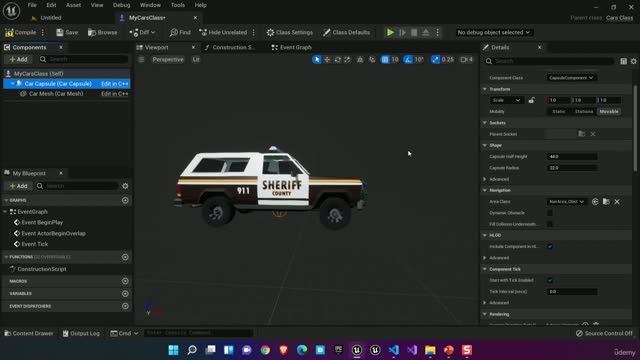Open Class Defaults

tap(347, 32)
